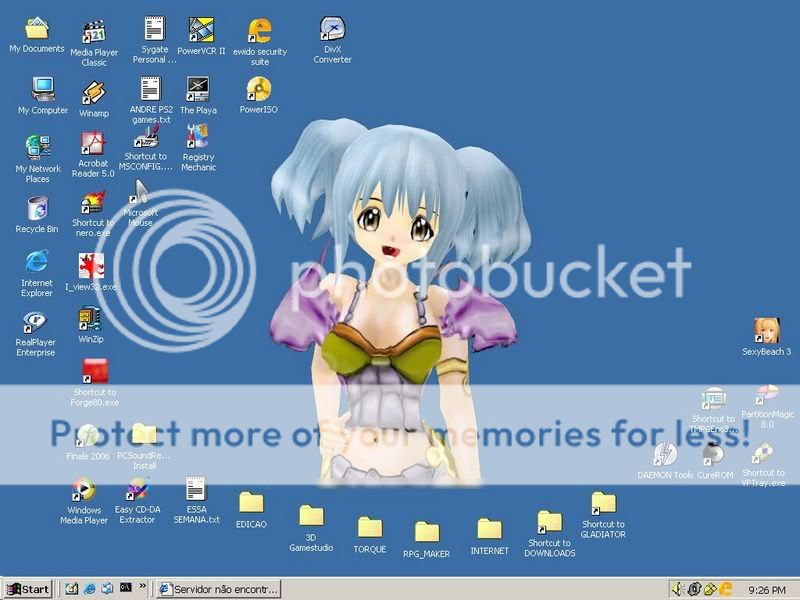Launch Easy CD-DA Extractor
This screenshot has height=600, width=800.
click(135, 490)
